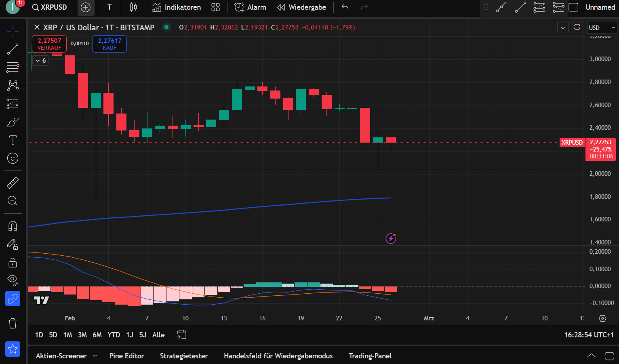Remove the XRP / US Dollar symbol legend with X
This screenshot has width=619, height=364.
(37, 27)
